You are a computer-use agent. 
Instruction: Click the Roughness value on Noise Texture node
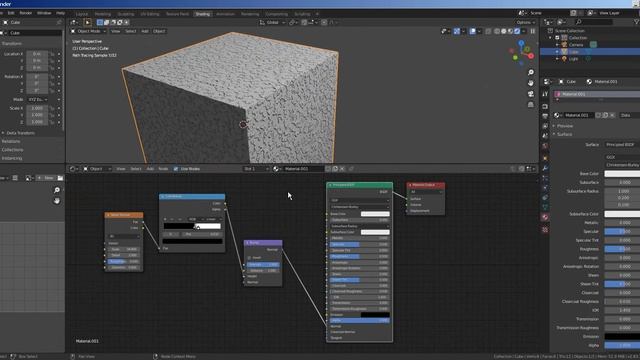pyautogui.click(x=124, y=261)
